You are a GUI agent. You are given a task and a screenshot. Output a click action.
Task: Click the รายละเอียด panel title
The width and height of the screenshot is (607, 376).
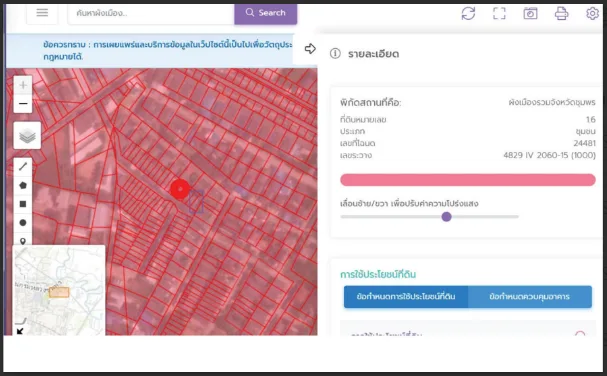(374, 54)
